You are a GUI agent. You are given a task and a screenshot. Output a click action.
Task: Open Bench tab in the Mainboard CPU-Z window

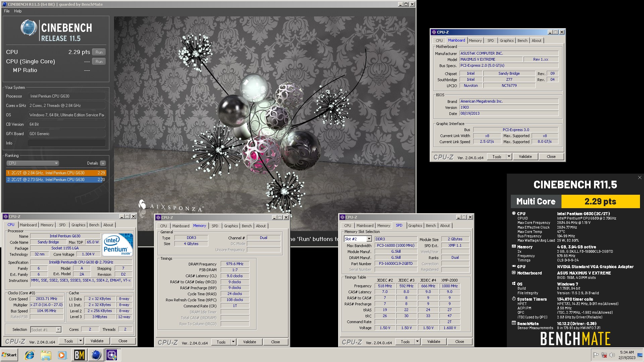coord(522,41)
